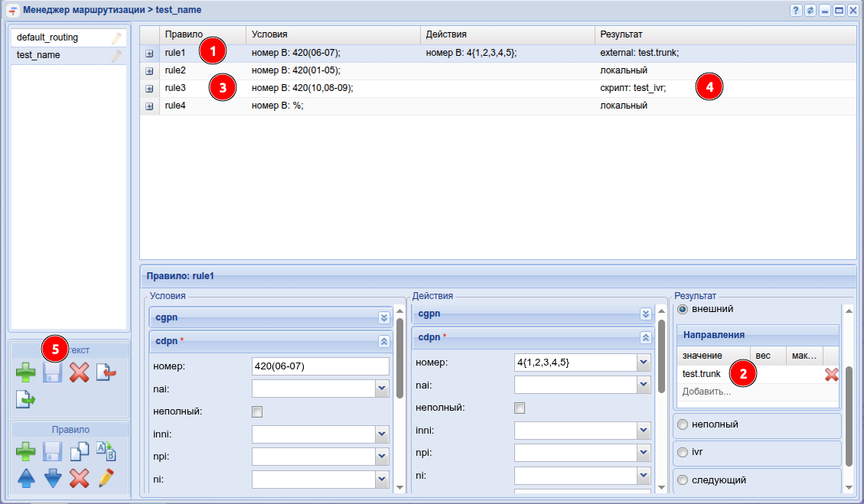The image size is (864, 504).
Task: Click the import context icon
Action: click(x=106, y=372)
